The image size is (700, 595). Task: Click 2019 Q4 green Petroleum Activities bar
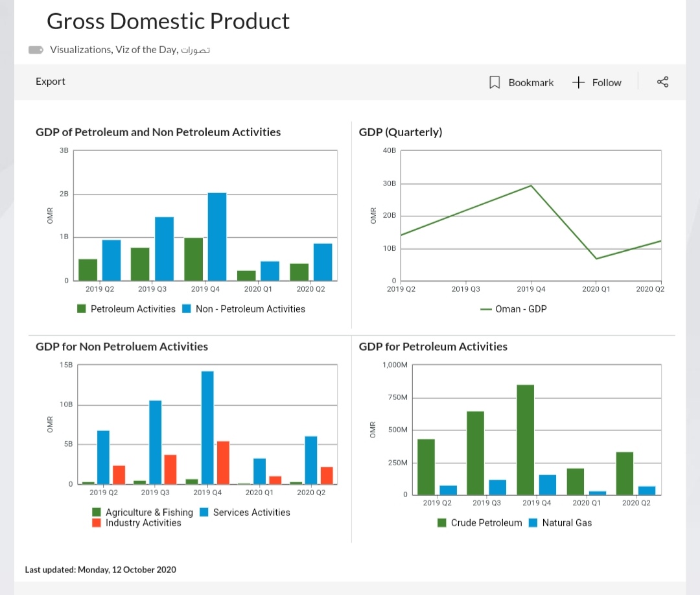[x=193, y=259]
